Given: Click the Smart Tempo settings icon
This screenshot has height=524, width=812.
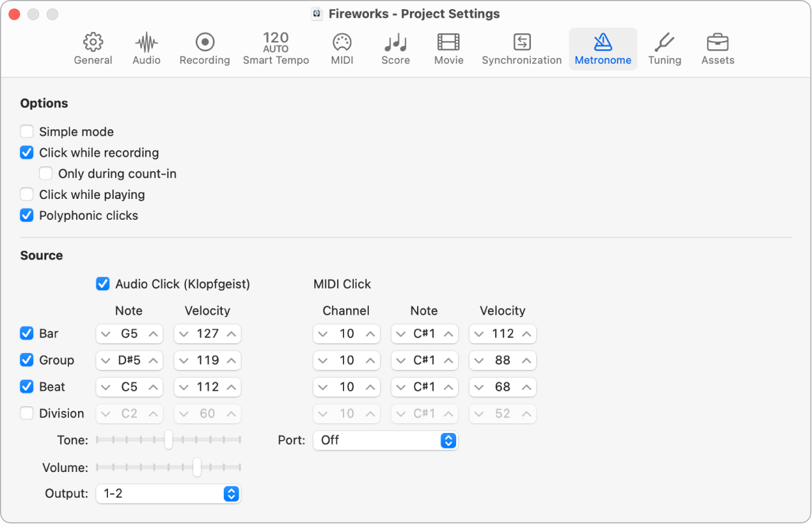Looking at the screenshot, I should (x=275, y=48).
